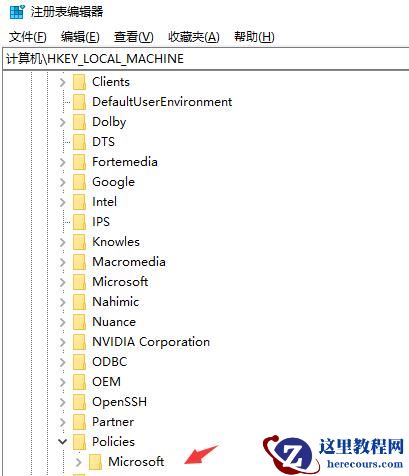Select the Dolby key label
This screenshot has width=409, height=476.
[x=109, y=122]
